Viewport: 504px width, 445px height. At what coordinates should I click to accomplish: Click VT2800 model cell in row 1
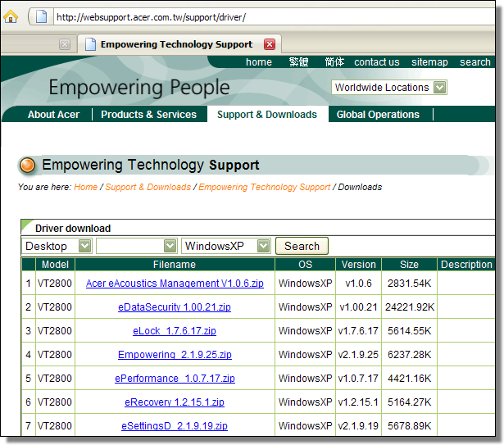(x=55, y=284)
